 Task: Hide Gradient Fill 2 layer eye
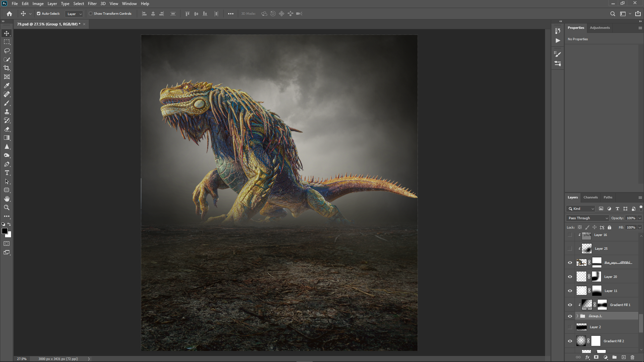click(570, 341)
